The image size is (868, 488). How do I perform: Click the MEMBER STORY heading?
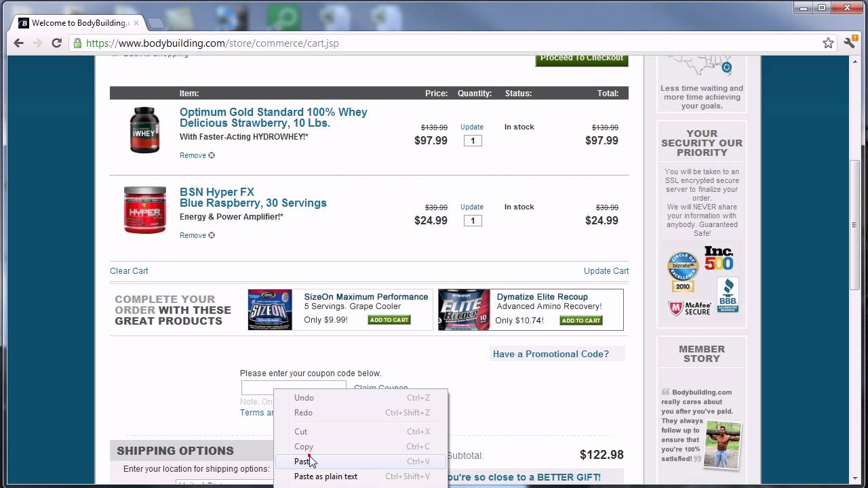click(702, 354)
